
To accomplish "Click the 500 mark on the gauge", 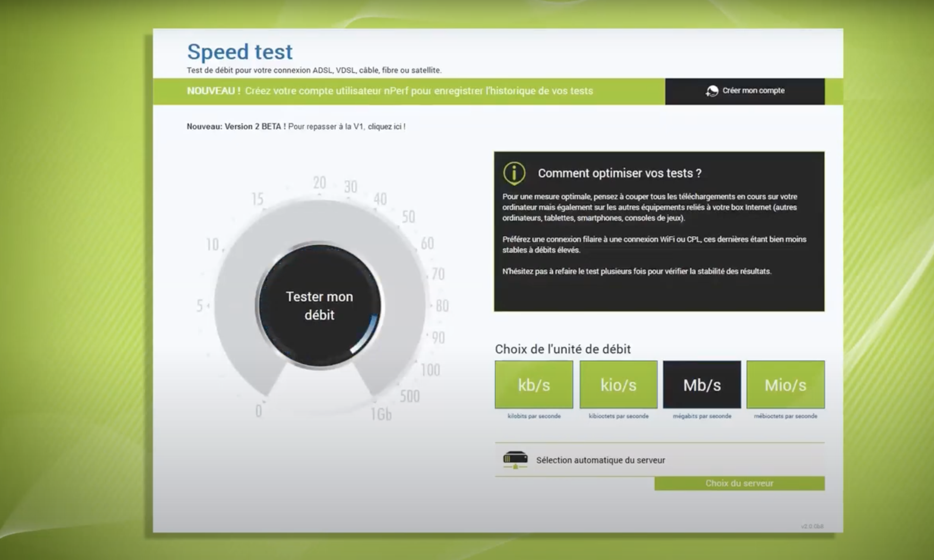I will (x=410, y=396).
